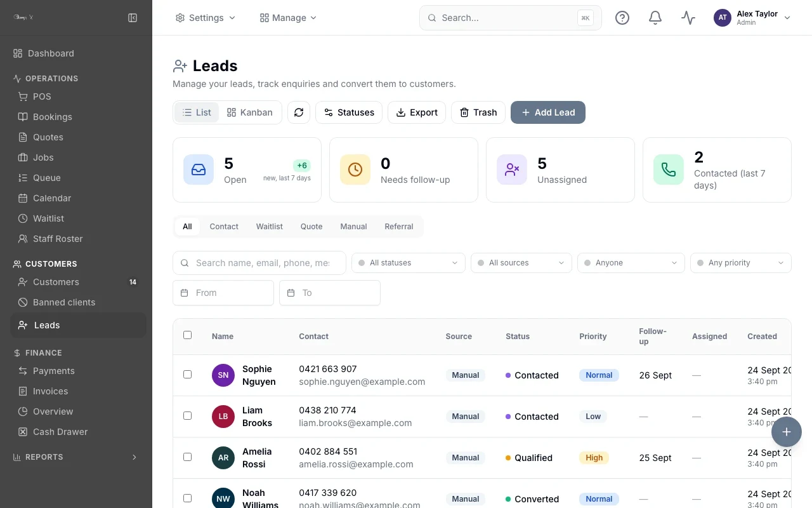Select the Quote filter tab
The height and width of the screenshot is (508, 812).
(311, 227)
